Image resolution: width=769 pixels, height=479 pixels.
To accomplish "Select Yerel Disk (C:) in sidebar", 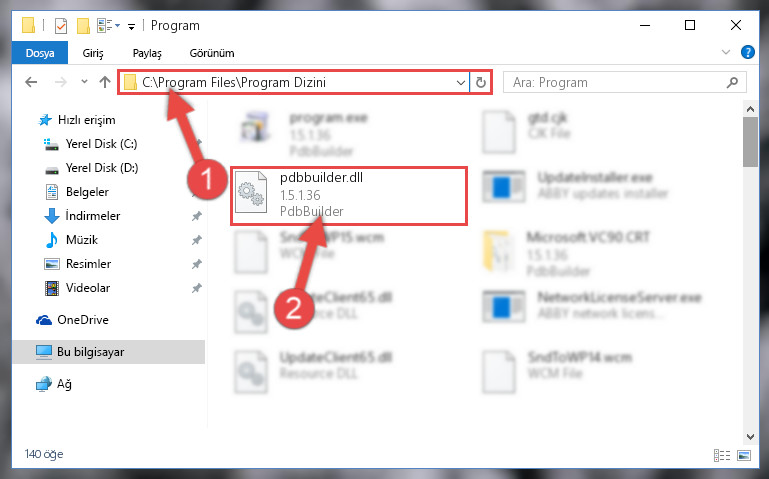I will coord(101,144).
